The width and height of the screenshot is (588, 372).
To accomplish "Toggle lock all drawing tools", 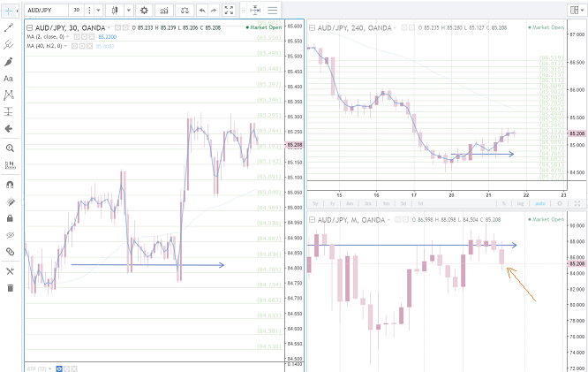I will pyautogui.click(x=9, y=217).
